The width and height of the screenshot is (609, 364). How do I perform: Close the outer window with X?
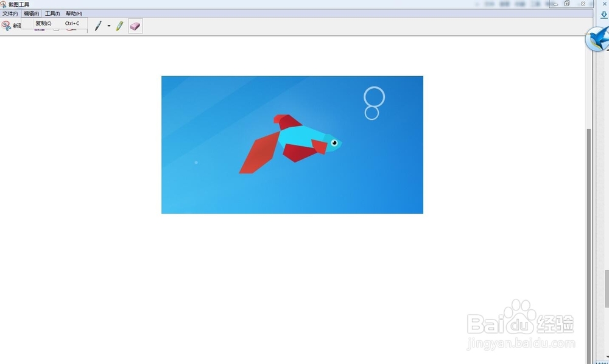[604, 4]
